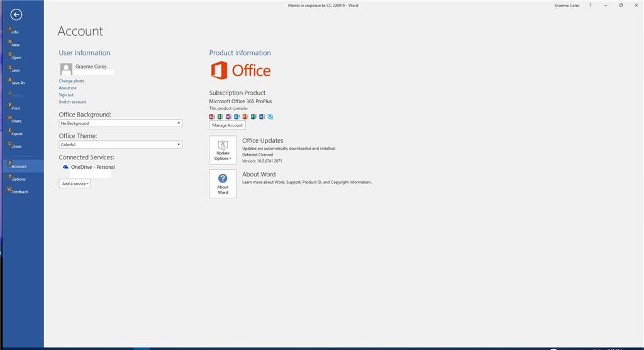Open the Info tab
Image resolution: width=644 pixels, height=350 pixels.
coord(23,31)
